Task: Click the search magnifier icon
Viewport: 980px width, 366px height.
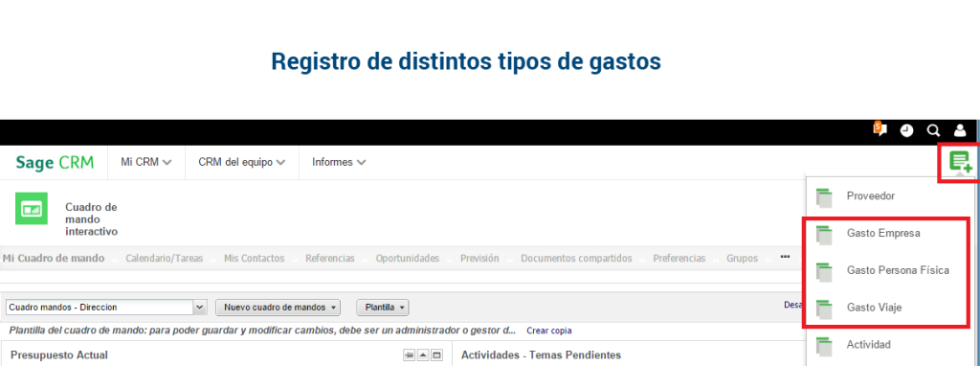Action: click(x=933, y=130)
